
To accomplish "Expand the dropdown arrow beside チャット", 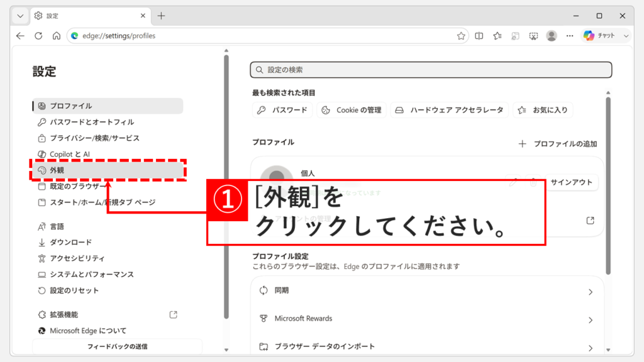I will click(626, 36).
